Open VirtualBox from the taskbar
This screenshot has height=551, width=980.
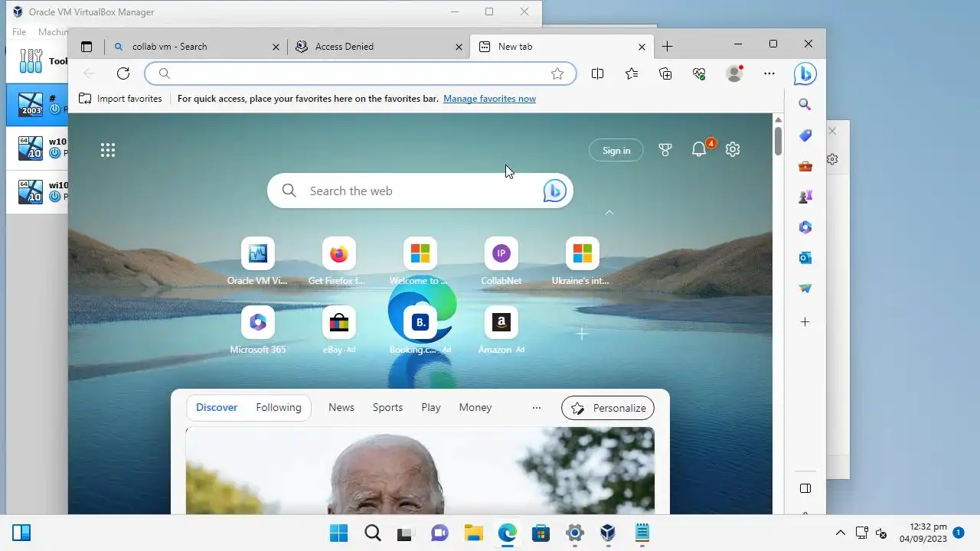(x=608, y=533)
